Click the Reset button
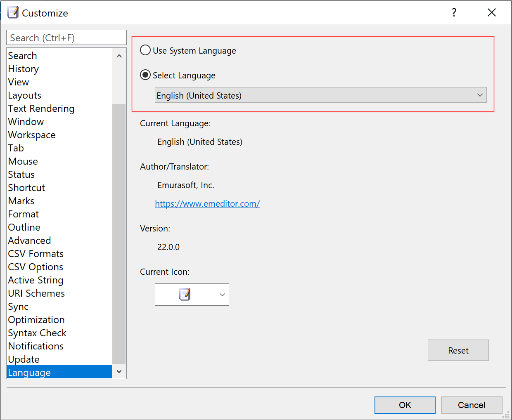512x420 pixels. coord(458,350)
